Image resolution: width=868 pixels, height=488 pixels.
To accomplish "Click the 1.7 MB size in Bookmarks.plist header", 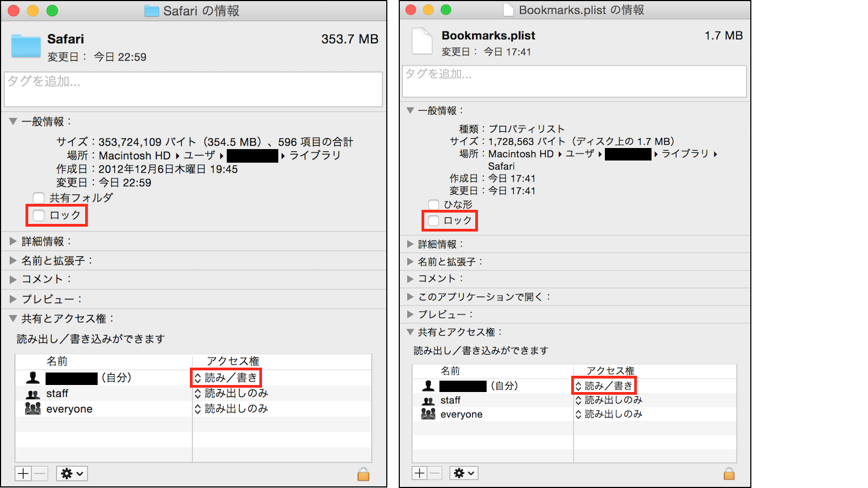I will 724,36.
